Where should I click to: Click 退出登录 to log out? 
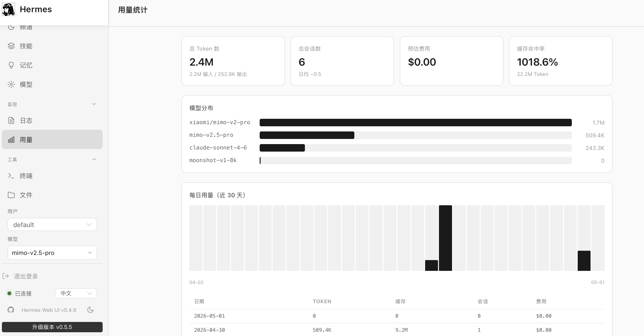coord(26,276)
